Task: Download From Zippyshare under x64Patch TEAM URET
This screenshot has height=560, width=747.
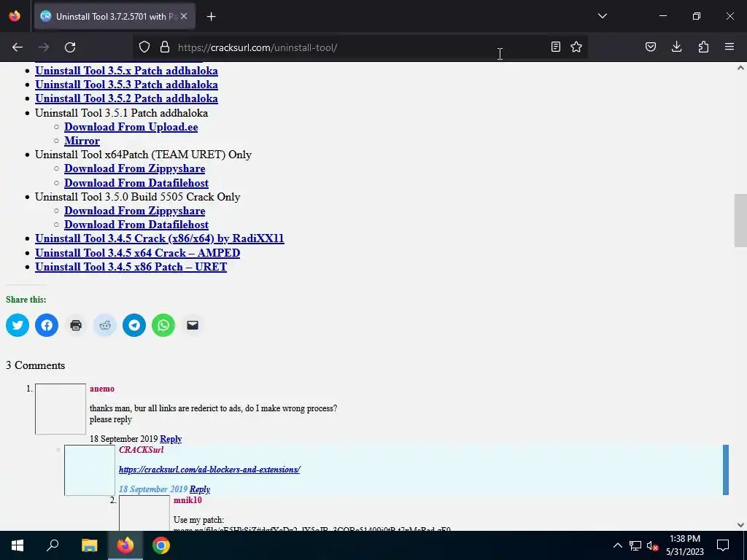Action: 135,168
